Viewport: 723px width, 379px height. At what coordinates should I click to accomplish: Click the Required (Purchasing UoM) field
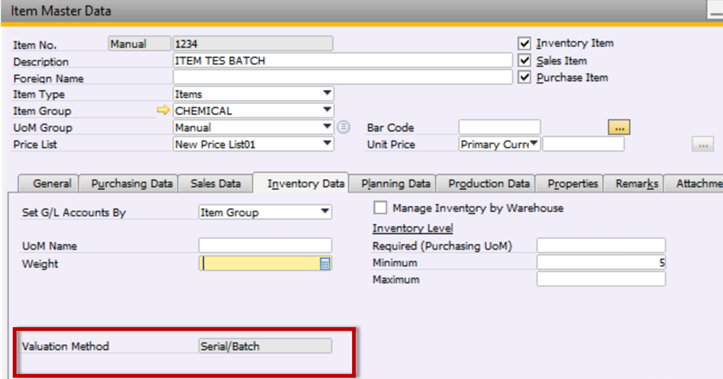tap(601, 245)
